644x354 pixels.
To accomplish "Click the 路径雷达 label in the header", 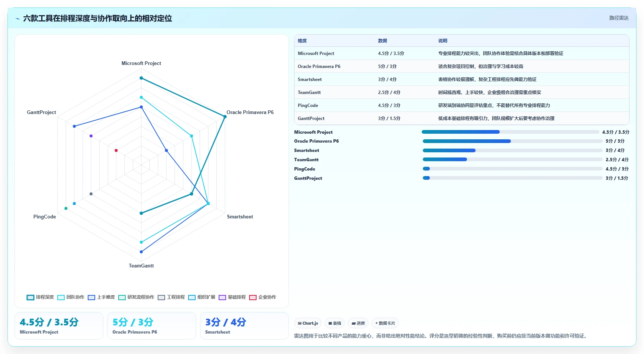I will [619, 18].
